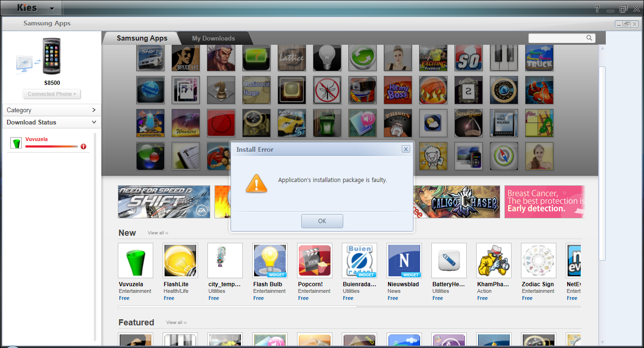Click the store page vertical scrollbar

click(602, 163)
